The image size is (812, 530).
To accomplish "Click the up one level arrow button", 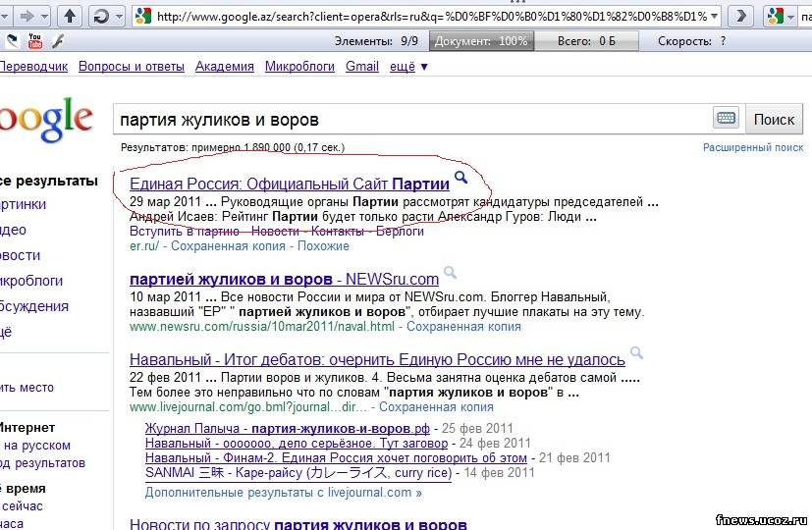I will tap(70, 17).
